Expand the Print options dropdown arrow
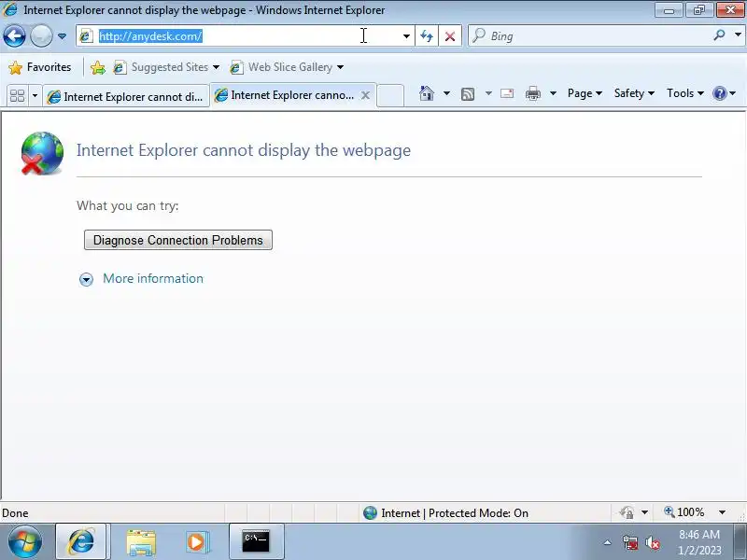The height and width of the screenshot is (560, 747). (x=553, y=93)
